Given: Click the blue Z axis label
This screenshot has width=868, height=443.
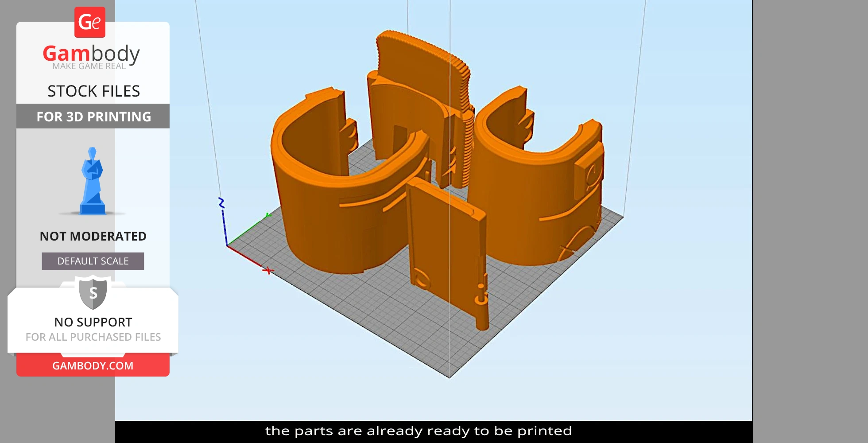Looking at the screenshot, I should [221, 203].
